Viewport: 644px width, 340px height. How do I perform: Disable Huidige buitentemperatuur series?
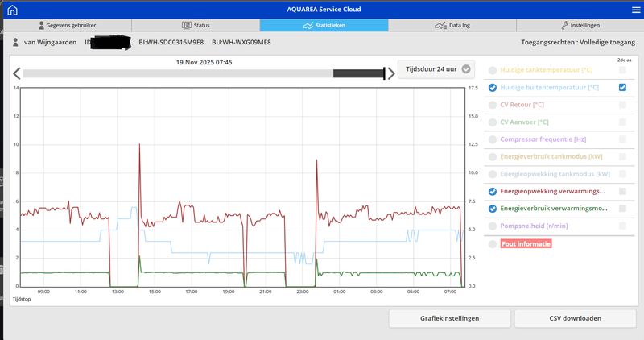[x=493, y=88]
